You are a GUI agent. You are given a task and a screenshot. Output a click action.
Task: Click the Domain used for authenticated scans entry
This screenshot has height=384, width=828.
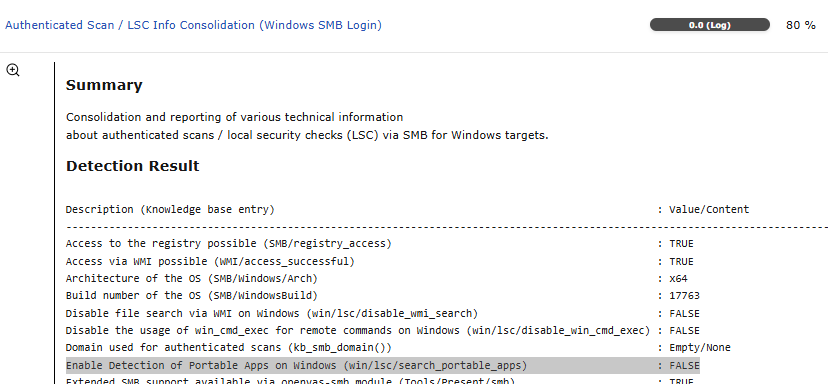point(229,348)
